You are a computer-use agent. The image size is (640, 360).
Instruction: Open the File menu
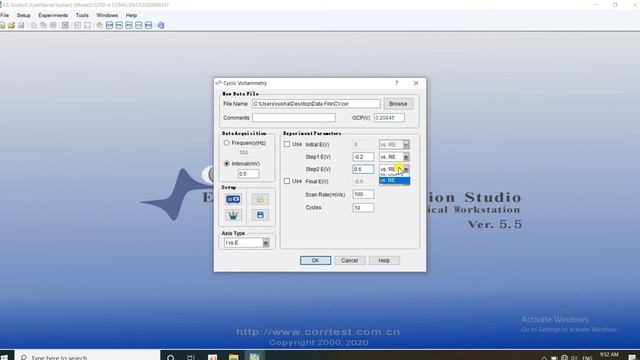pos(4,15)
